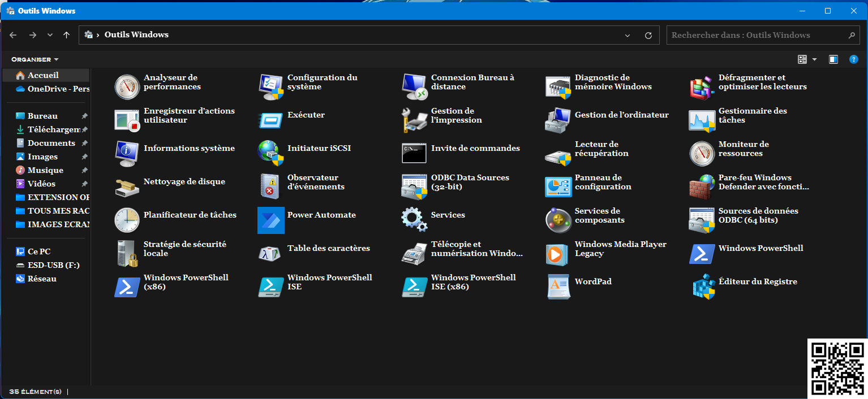
Task: Select ODBC Data Sources (32-bit) icon
Action: point(414,187)
